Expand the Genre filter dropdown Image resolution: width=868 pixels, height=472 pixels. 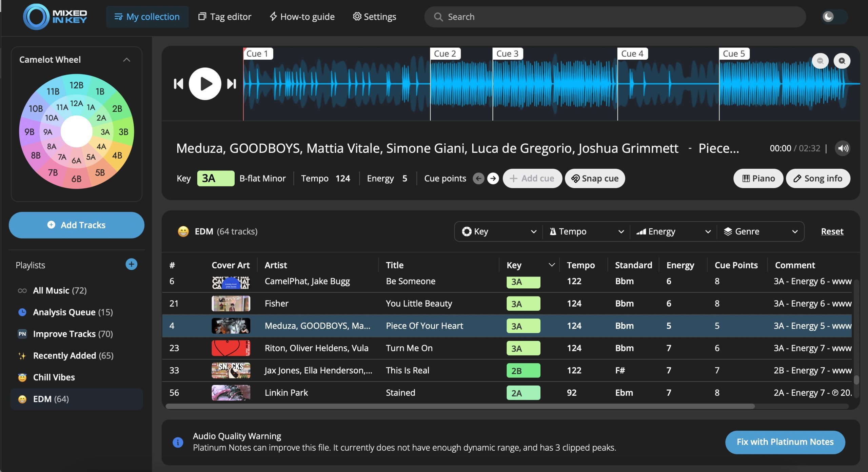(760, 231)
